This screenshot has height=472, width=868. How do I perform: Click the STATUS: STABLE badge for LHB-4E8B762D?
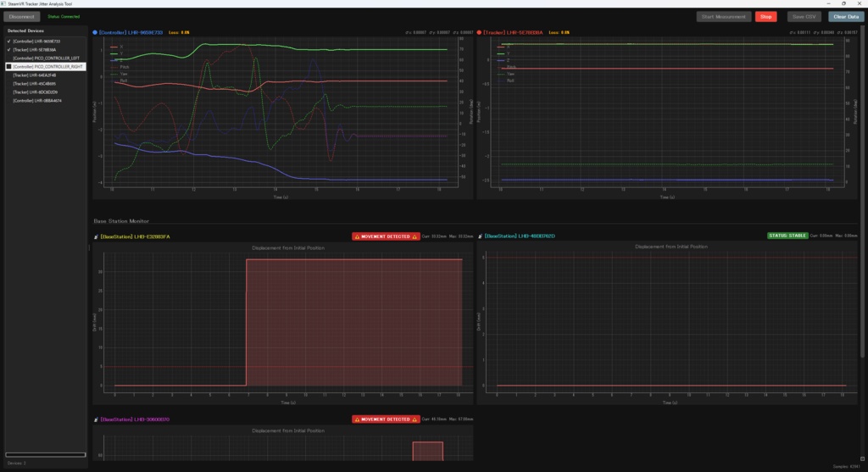point(787,236)
